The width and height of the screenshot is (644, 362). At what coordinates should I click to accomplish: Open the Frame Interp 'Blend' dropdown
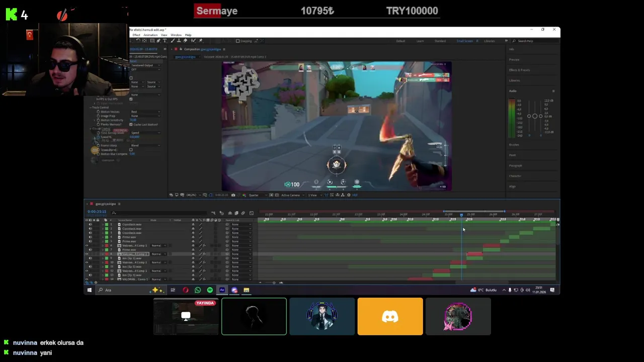coord(145,145)
